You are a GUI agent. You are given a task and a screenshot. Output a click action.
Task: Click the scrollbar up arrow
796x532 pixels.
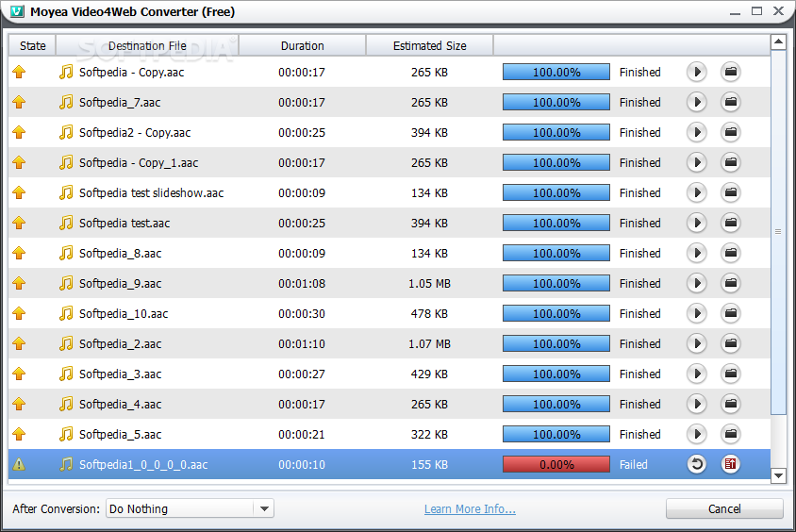click(778, 42)
